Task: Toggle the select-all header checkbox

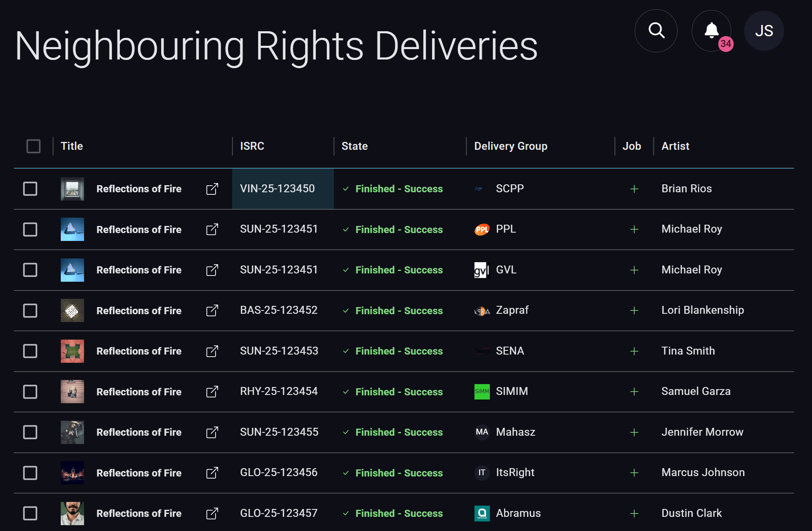Action: 33,146
